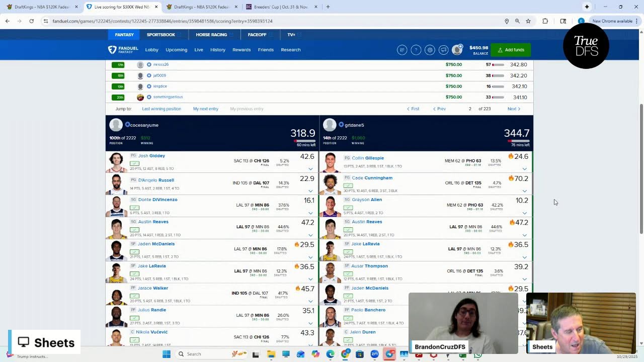Viewport: 644px width, 362px height.
Task: Click the browser reload icon
Action: coord(31,21)
